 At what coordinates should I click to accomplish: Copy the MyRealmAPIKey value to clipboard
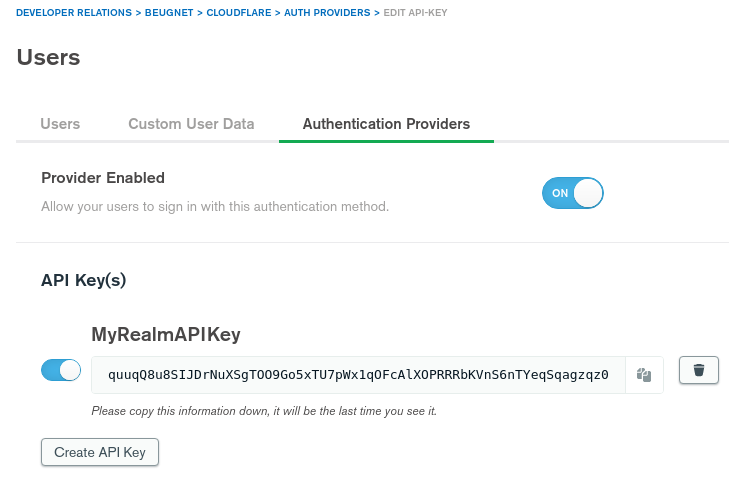point(644,375)
